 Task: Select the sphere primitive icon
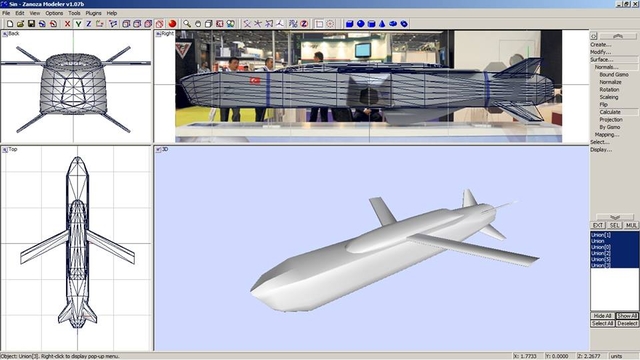[x=360, y=24]
